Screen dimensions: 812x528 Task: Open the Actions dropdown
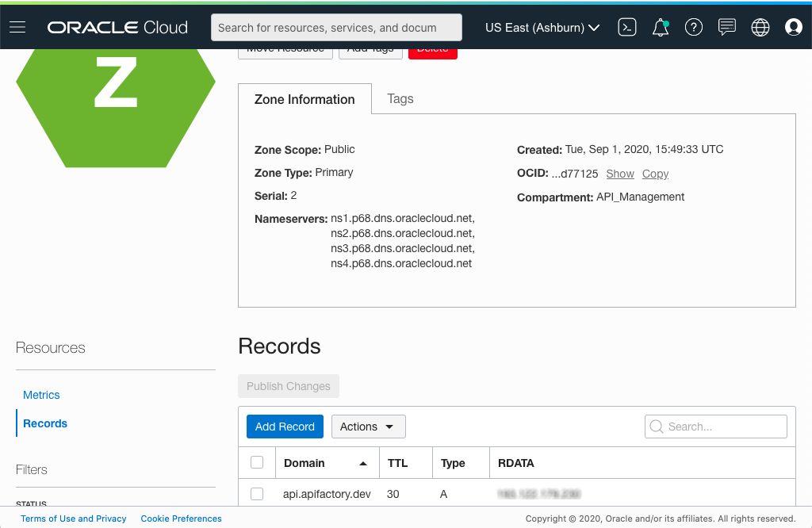pyautogui.click(x=368, y=426)
